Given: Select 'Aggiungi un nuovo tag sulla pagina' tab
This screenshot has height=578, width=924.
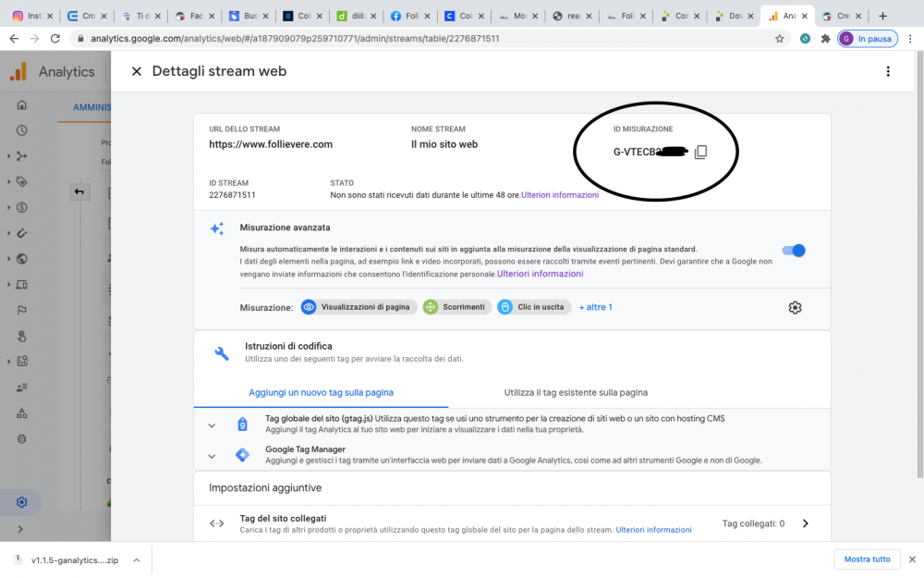Looking at the screenshot, I should pyautogui.click(x=321, y=393).
